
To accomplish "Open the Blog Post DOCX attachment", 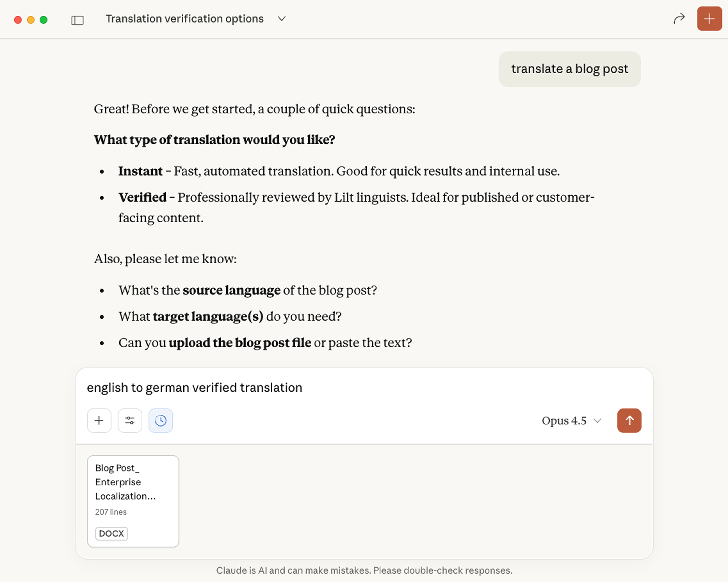I will click(133, 501).
